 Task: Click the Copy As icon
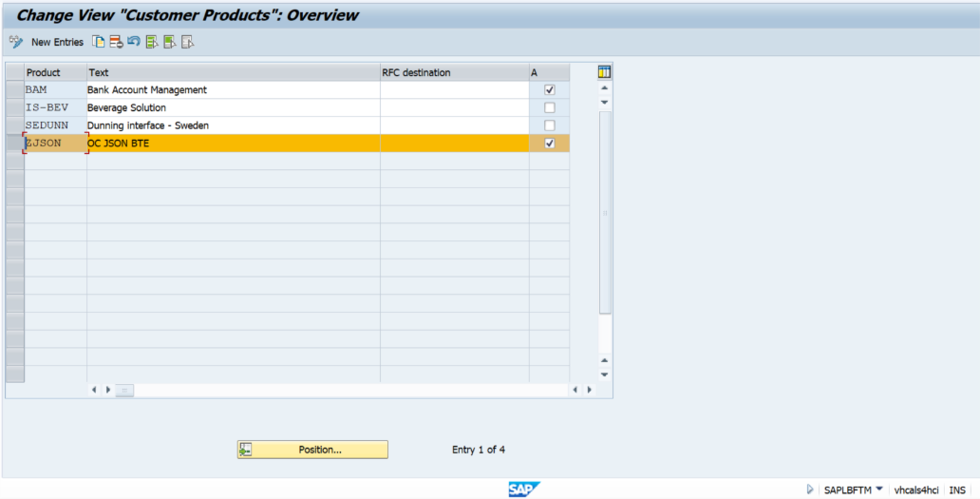pyautogui.click(x=98, y=42)
